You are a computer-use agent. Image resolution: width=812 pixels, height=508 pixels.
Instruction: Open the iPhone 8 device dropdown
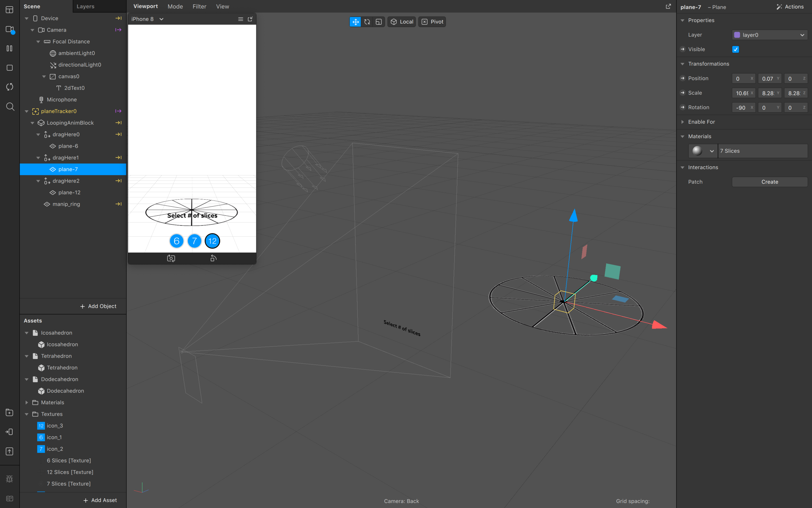[147, 19]
